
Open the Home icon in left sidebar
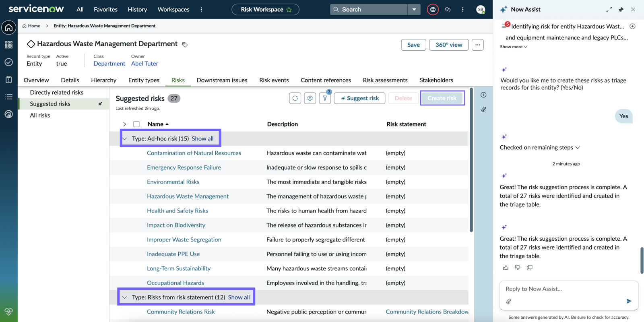8,28
